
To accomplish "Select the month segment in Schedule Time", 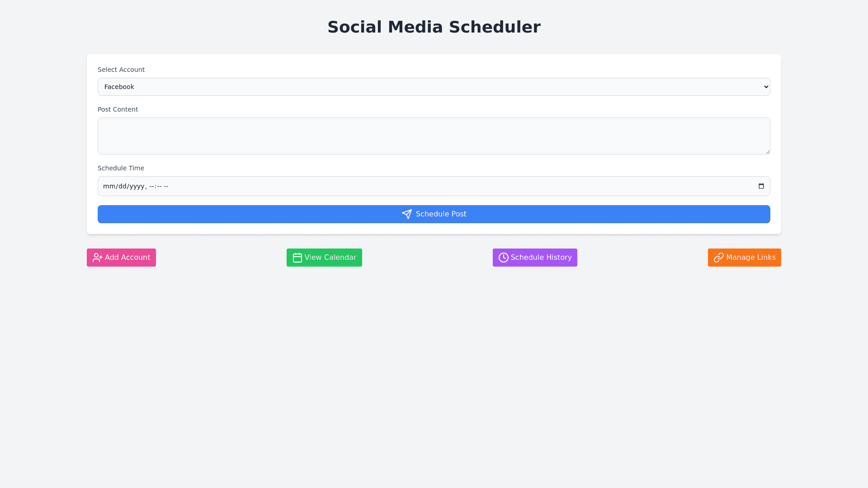I will pyautogui.click(x=108, y=186).
